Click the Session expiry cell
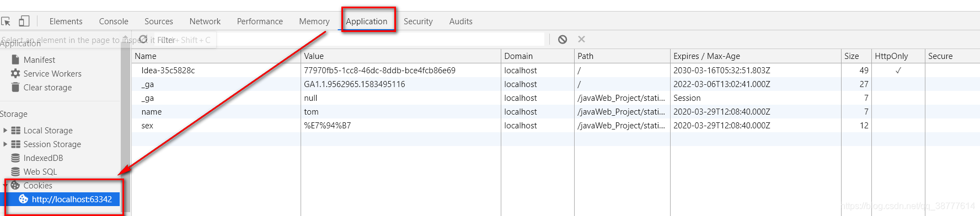 click(x=756, y=98)
